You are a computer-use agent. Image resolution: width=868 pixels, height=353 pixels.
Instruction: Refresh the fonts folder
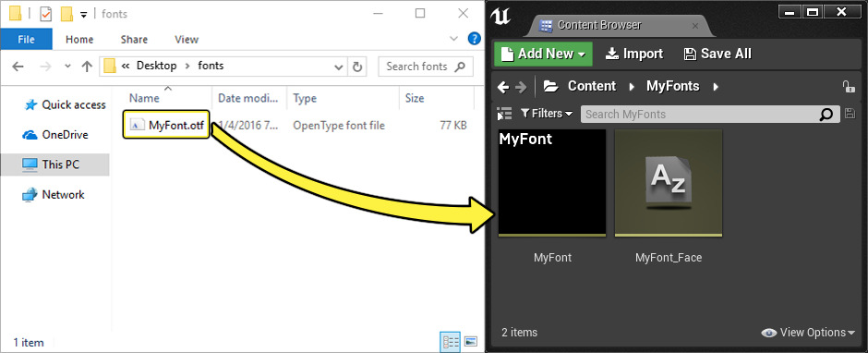(x=357, y=67)
